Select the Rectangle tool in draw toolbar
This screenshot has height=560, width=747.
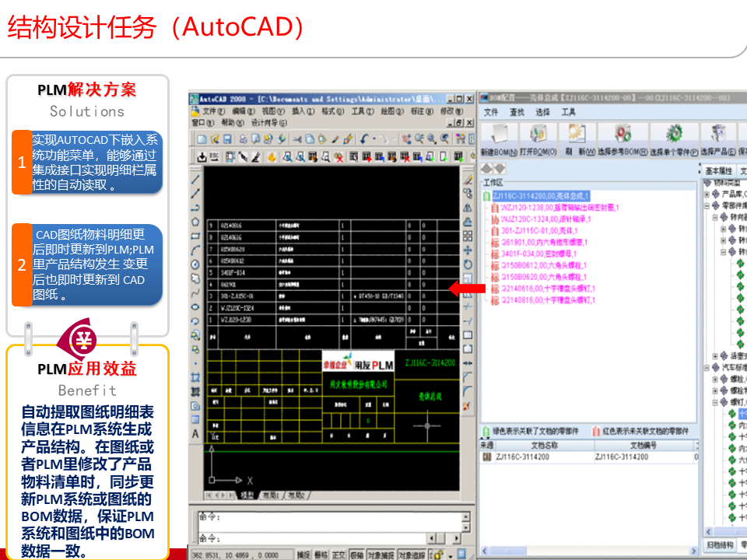coord(195,236)
